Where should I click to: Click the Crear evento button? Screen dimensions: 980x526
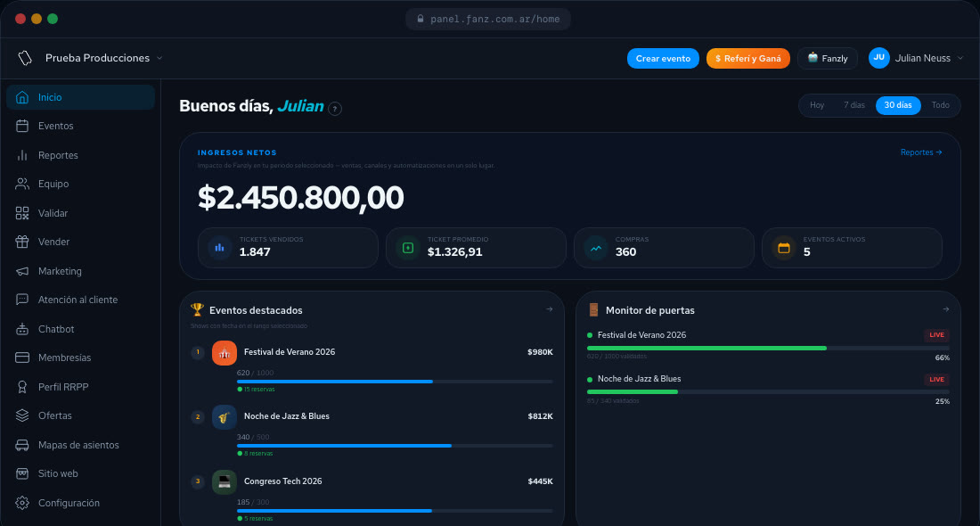[663, 58]
